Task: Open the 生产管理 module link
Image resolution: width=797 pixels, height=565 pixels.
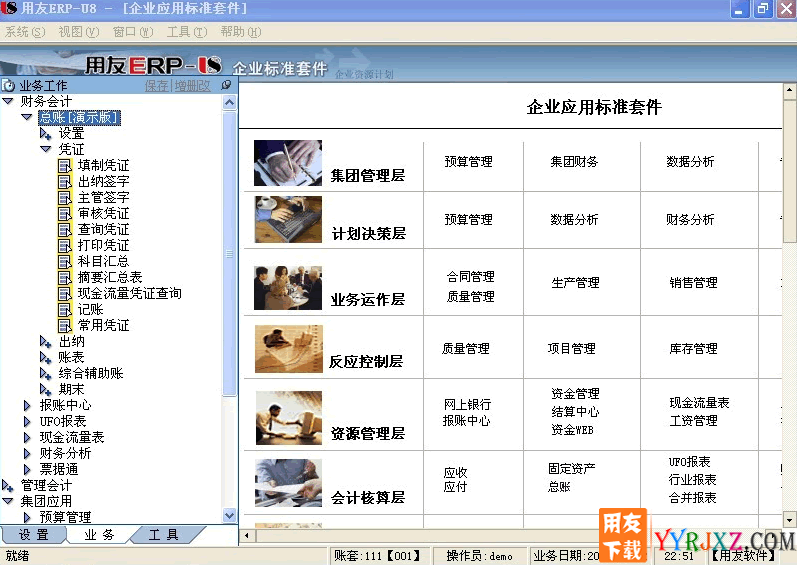Action: 575,282
